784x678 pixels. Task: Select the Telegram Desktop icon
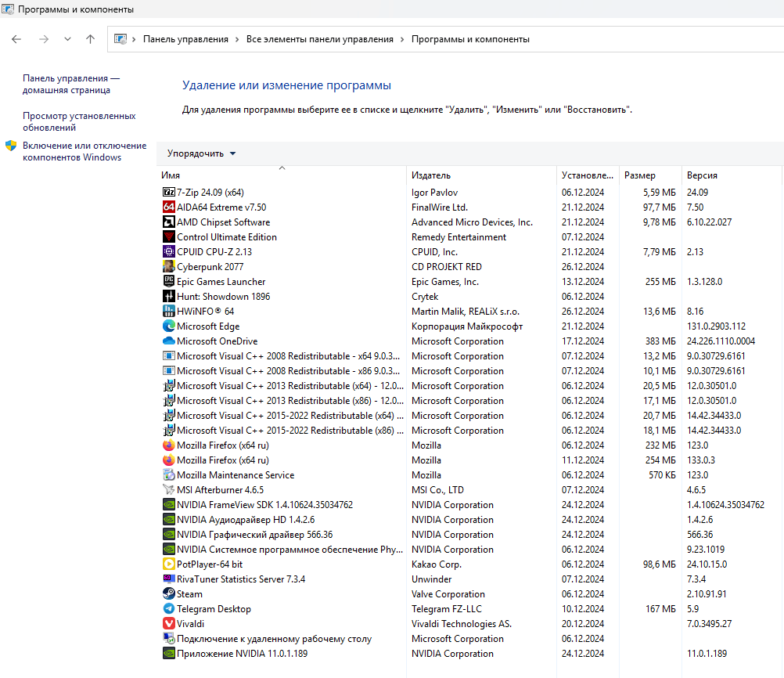coord(168,608)
